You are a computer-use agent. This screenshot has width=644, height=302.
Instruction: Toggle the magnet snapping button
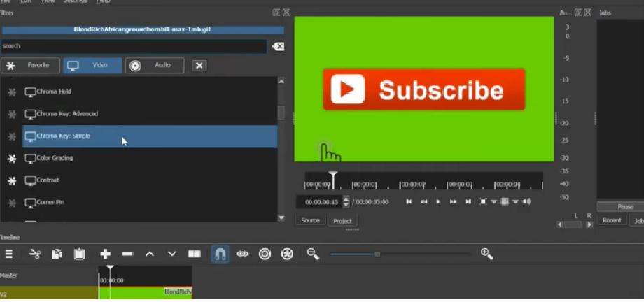point(220,254)
